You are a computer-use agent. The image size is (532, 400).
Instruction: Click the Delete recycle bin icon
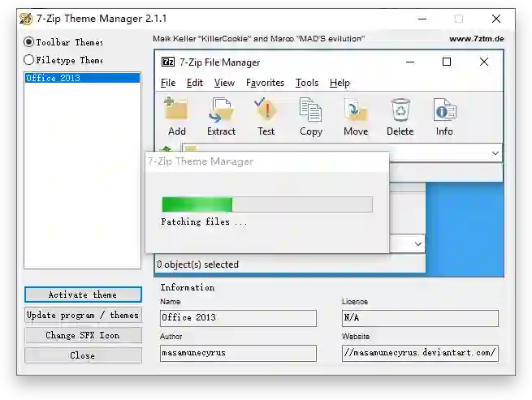click(400, 110)
